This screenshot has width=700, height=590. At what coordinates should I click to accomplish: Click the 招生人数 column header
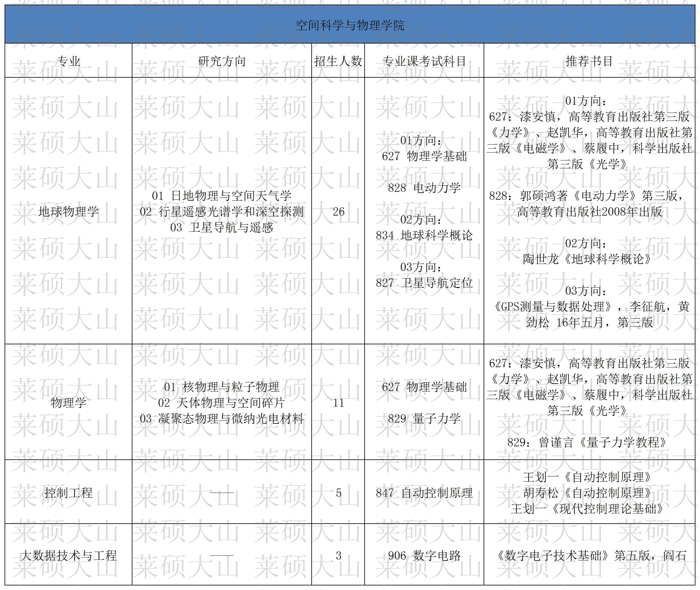(x=338, y=61)
